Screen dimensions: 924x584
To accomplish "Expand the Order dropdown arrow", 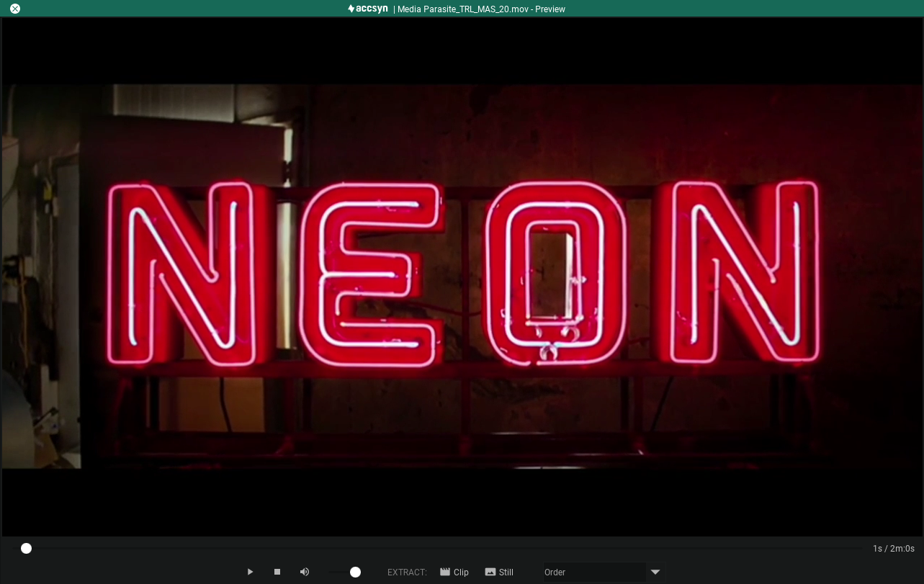I will [x=655, y=572].
